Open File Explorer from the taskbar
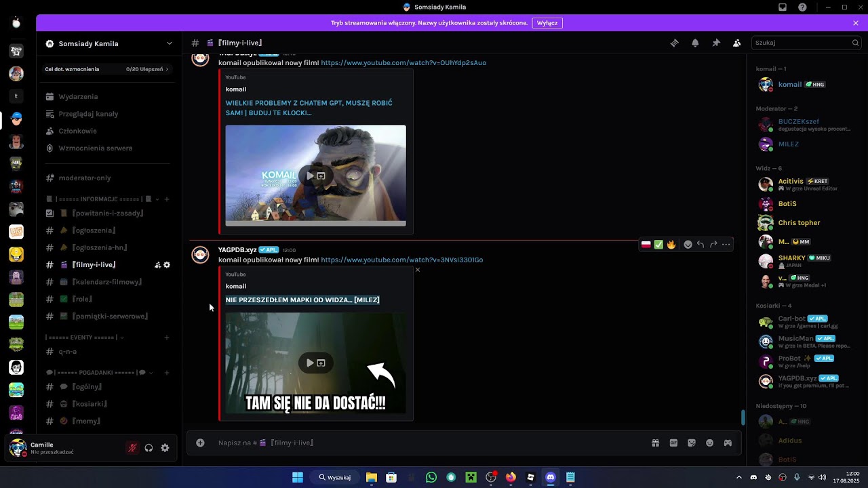 click(x=372, y=477)
